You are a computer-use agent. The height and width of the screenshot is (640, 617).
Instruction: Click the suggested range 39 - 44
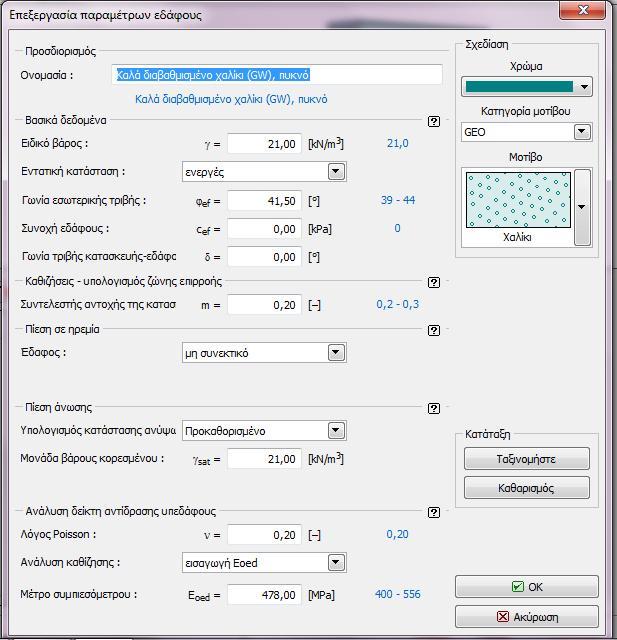[398, 200]
